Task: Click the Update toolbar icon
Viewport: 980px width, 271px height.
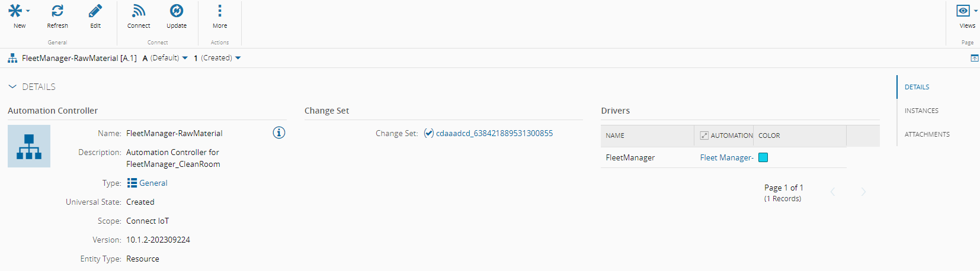Action: (177, 11)
